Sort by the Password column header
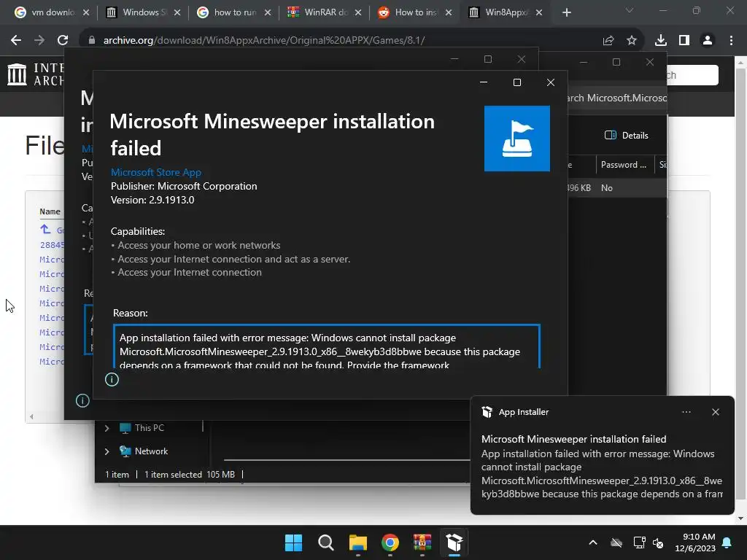747x560 pixels. tap(624, 165)
